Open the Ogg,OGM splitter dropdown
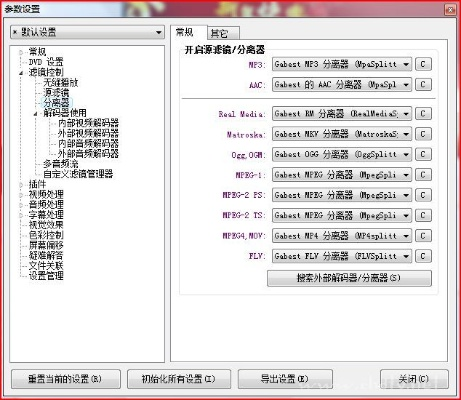 (x=342, y=154)
